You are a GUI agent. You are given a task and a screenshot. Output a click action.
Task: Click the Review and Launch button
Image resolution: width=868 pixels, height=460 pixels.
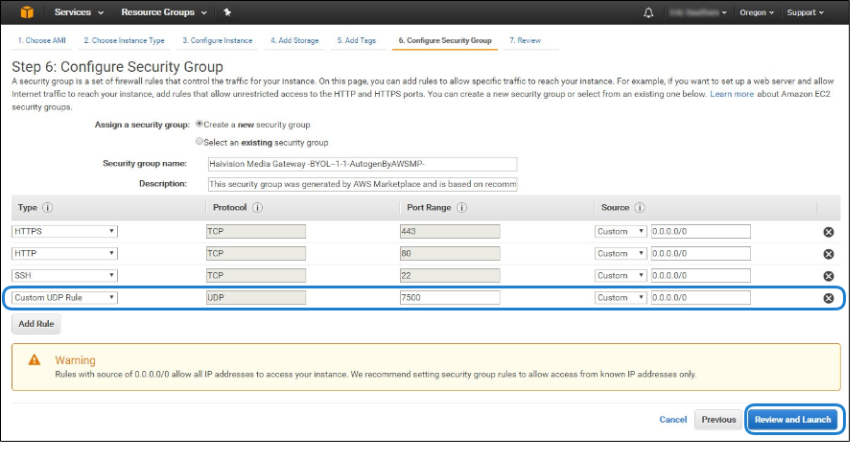794,420
